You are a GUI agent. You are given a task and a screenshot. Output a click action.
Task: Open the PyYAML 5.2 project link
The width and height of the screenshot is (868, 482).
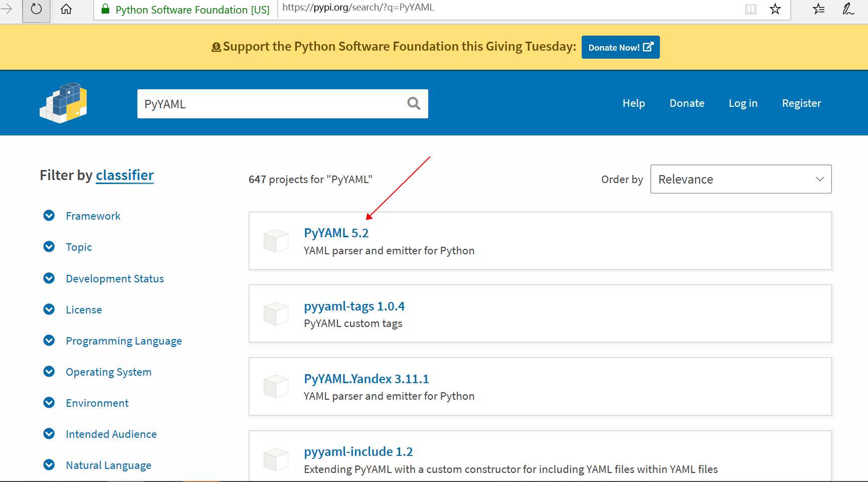point(336,233)
